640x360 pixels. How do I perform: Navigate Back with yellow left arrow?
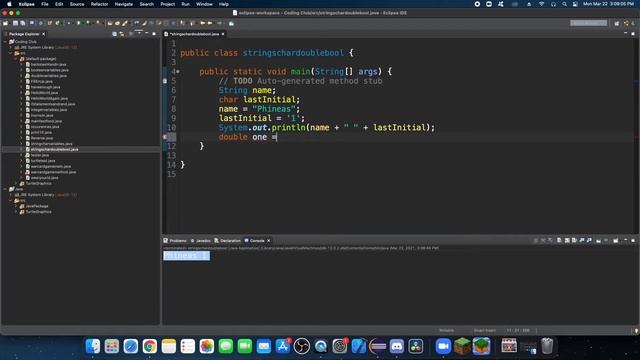point(202,23)
